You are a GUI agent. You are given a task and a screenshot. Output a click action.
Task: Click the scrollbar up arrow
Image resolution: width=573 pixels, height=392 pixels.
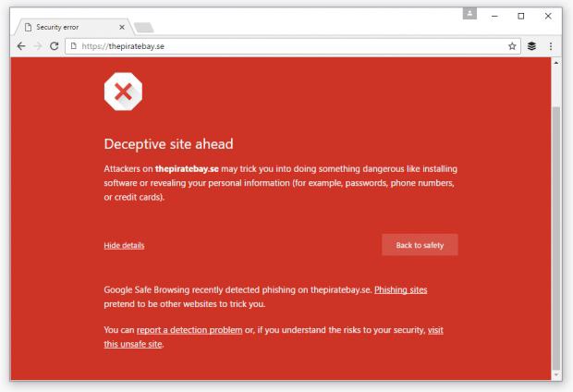coord(555,63)
